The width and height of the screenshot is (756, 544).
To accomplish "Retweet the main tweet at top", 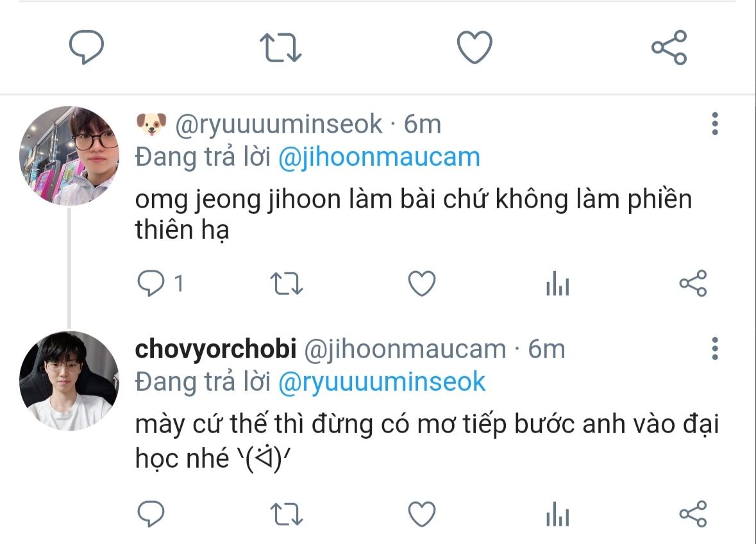I will [x=281, y=47].
